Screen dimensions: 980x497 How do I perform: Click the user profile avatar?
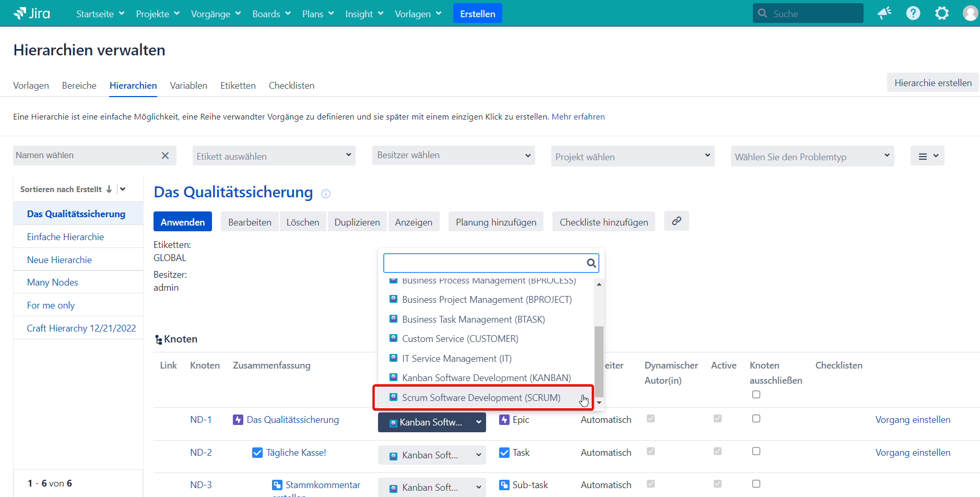click(x=970, y=14)
